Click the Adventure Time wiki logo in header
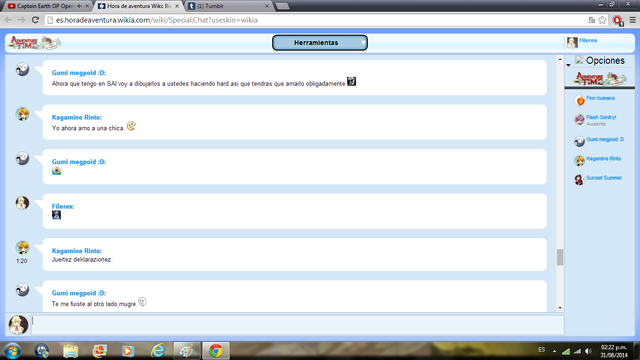 point(35,42)
